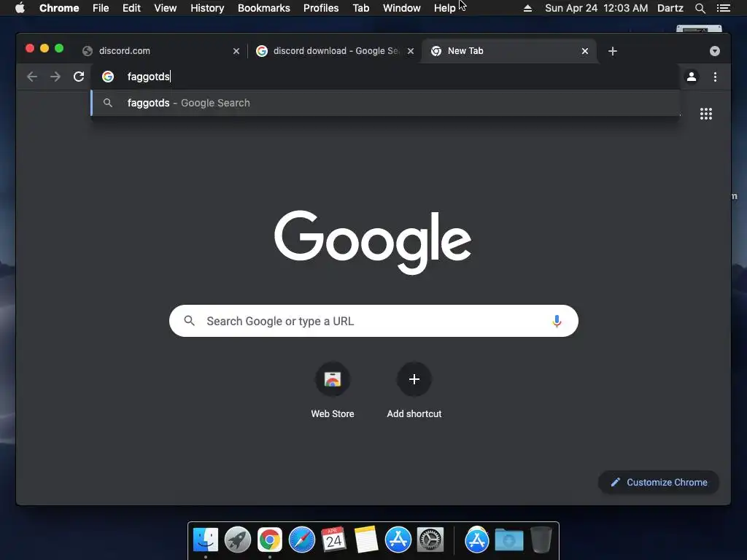Open Launchpad rocket from the Dock
747x560 pixels.
coord(238,540)
